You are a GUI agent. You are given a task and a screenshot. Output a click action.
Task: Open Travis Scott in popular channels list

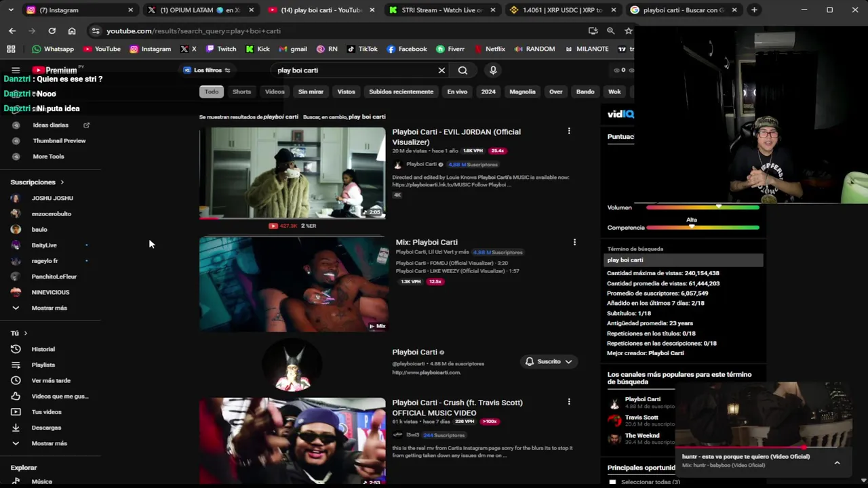click(642, 421)
